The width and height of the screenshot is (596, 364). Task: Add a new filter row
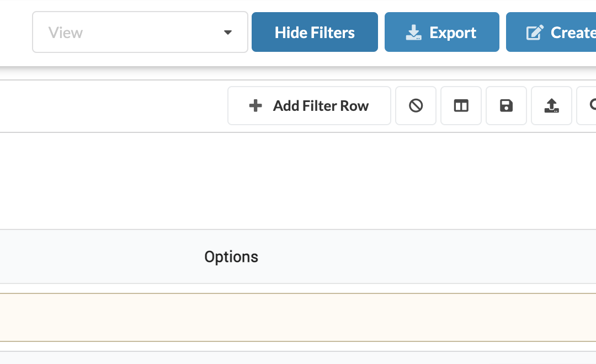[309, 106]
